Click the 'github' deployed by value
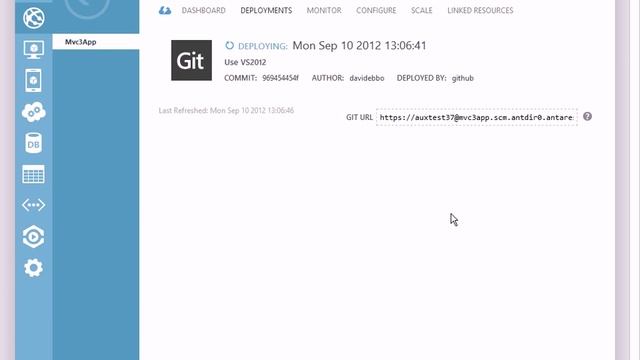Viewport: 640px width, 360px height. 462,78
